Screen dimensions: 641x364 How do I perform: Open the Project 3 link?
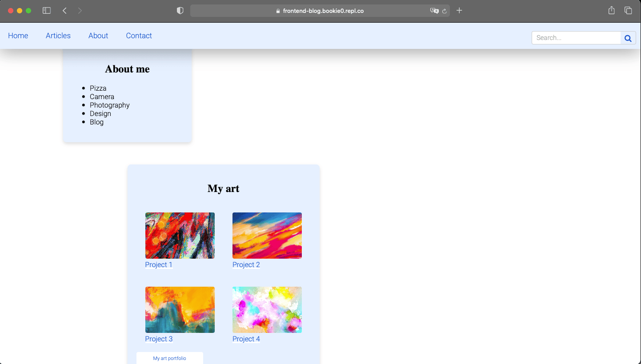tap(159, 339)
